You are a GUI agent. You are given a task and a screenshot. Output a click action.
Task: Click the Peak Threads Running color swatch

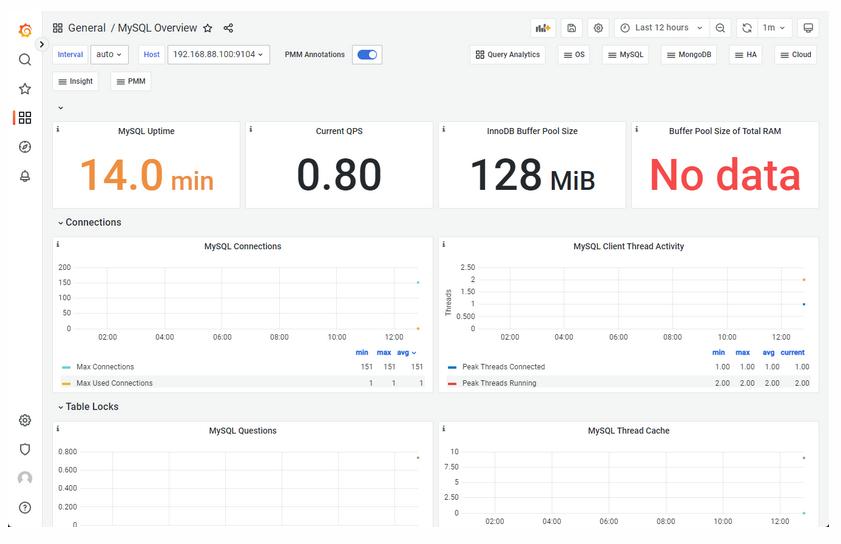tap(452, 384)
